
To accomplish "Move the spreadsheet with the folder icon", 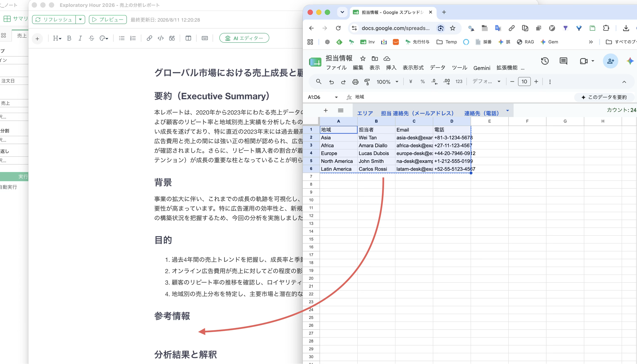I will pyautogui.click(x=375, y=58).
